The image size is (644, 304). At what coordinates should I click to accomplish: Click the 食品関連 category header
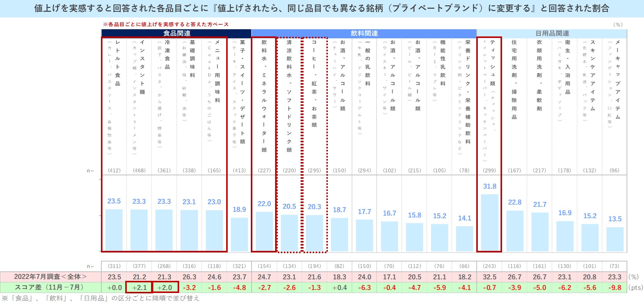(x=176, y=33)
